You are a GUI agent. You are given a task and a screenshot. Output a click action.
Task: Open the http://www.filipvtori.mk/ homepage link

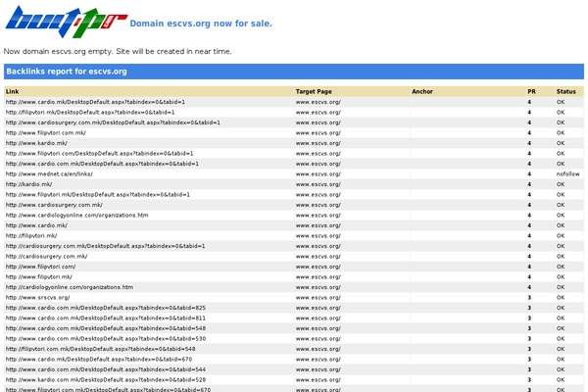(x=39, y=277)
